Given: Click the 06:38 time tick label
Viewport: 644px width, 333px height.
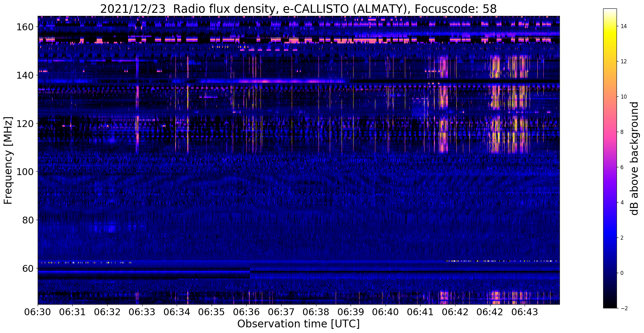Looking at the screenshot, I should [316, 312].
